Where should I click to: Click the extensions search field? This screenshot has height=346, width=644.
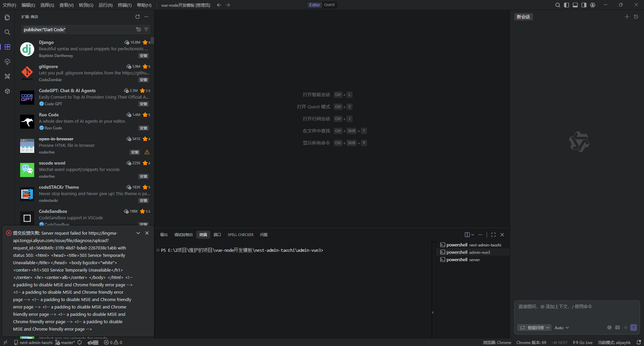78,30
